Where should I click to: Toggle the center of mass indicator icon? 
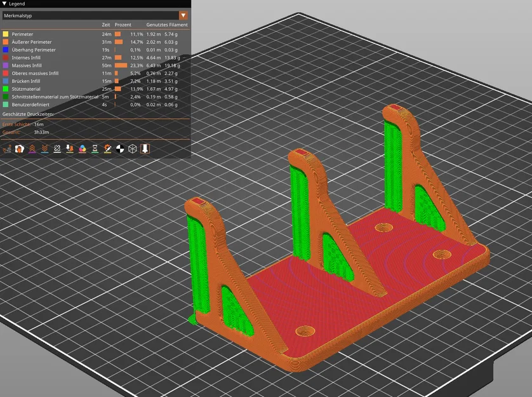tap(119, 149)
